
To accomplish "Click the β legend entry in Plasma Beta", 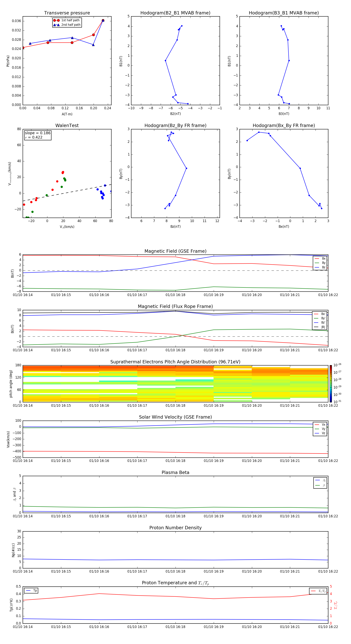I will (x=320, y=486).
